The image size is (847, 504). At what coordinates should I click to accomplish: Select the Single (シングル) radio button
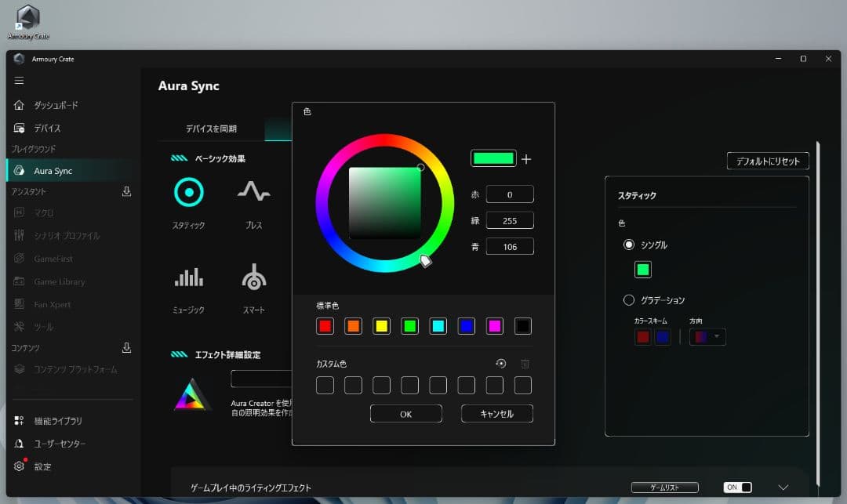pyautogui.click(x=628, y=245)
